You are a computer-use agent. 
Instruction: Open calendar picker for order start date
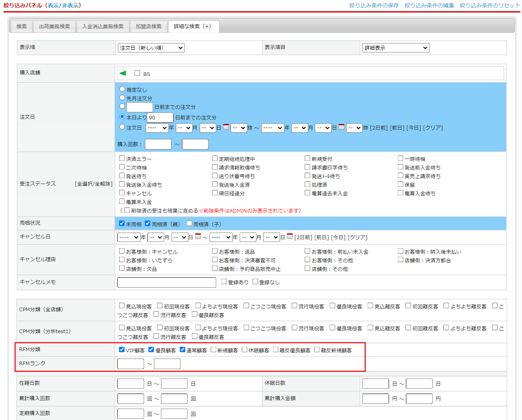226,127
